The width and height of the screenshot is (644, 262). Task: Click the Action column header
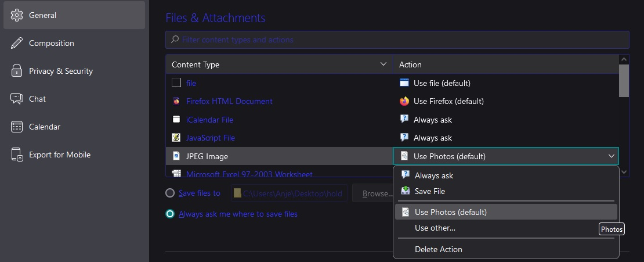pyautogui.click(x=505, y=64)
